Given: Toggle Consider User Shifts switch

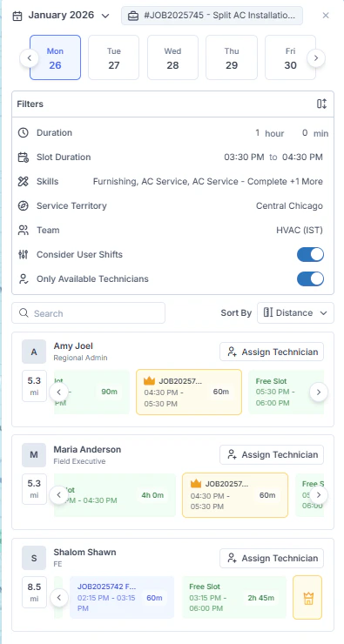Looking at the screenshot, I should pyautogui.click(x=310, y=255).
